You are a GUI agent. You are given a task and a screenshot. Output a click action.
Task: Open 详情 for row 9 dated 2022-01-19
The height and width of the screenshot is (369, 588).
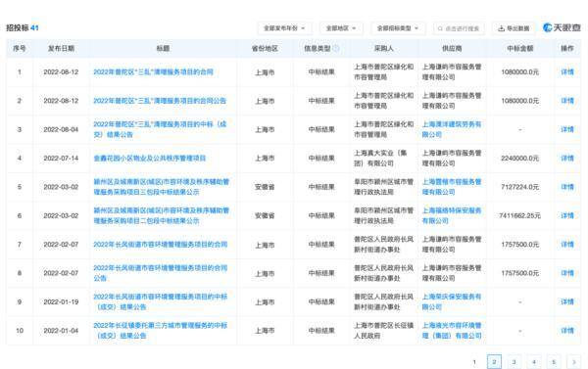point(567,301)
